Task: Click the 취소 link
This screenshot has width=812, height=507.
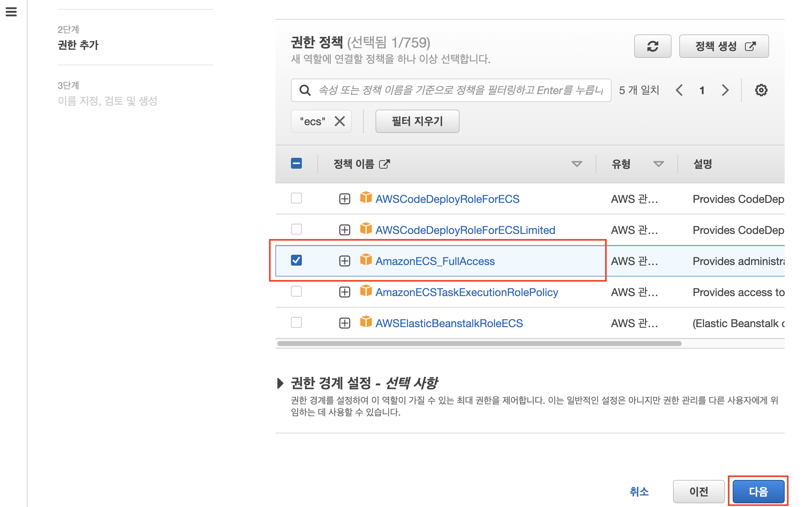Action: point(639,491)
